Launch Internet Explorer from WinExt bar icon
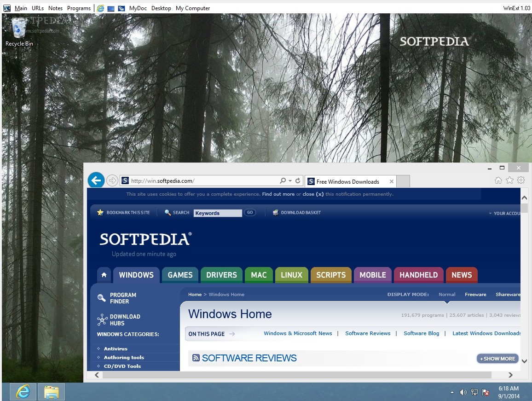Screen dimensions: 532x401 click(x=100, y=8)
